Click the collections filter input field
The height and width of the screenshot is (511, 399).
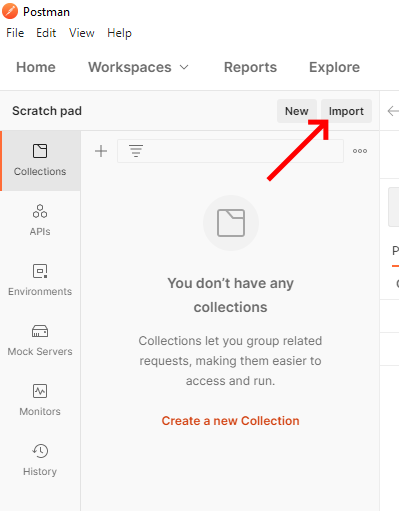tap(230, 151)
